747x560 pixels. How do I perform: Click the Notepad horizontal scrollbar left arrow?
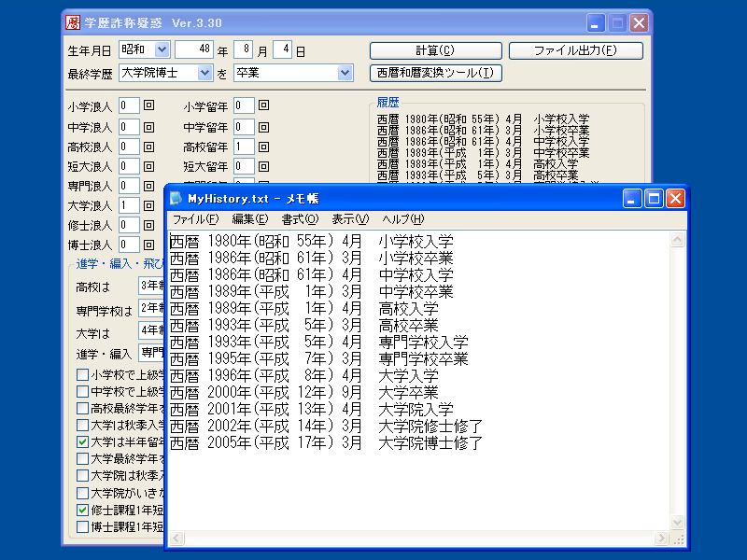(176, 539)
